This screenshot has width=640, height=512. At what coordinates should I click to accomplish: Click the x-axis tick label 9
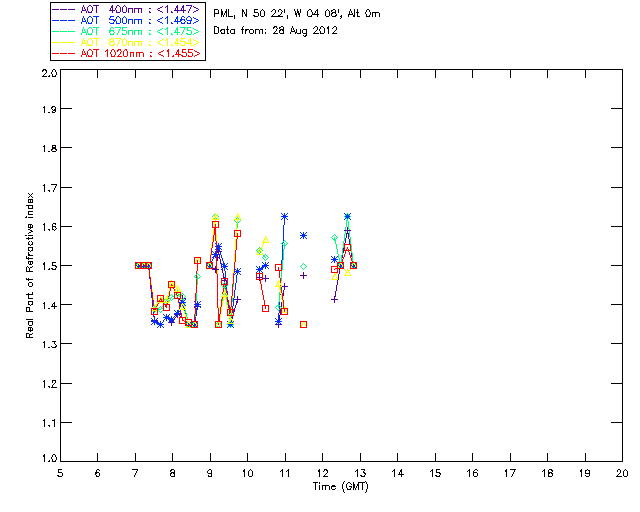(210, 473)
